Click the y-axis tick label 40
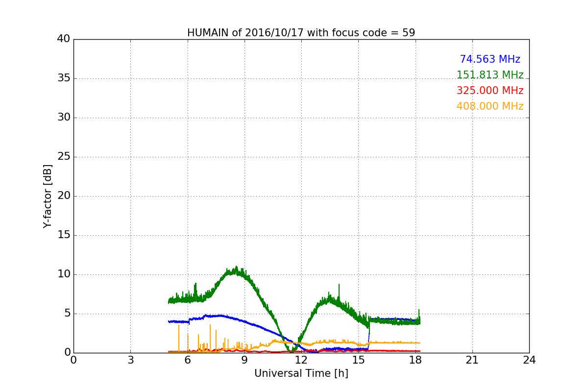588x392 pixels. click(x=64, y=39)
